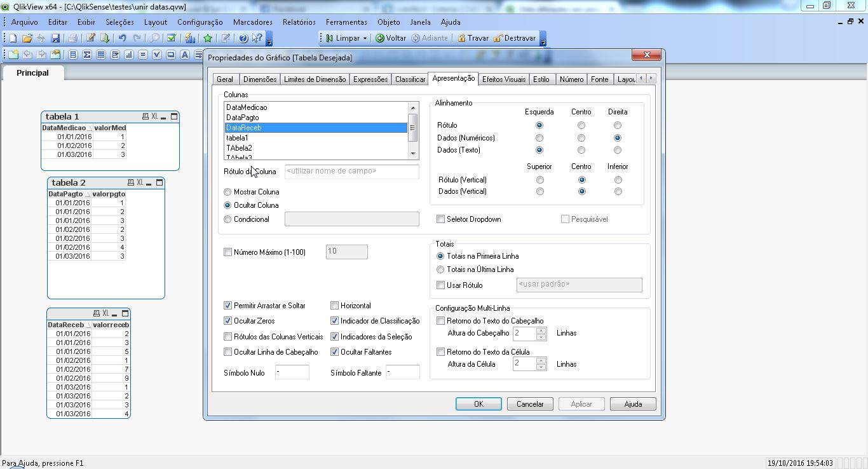Click the XL export icon on tabela 1
Viewport: 868px width, 469px height.
pyautogui.click(x=154, y=116)
